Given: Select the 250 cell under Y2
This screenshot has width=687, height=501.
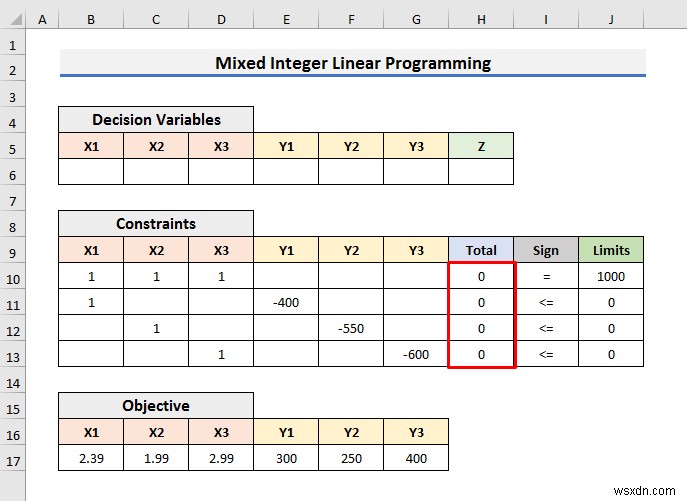Looking at the screenshot, I should click(351, 458).
